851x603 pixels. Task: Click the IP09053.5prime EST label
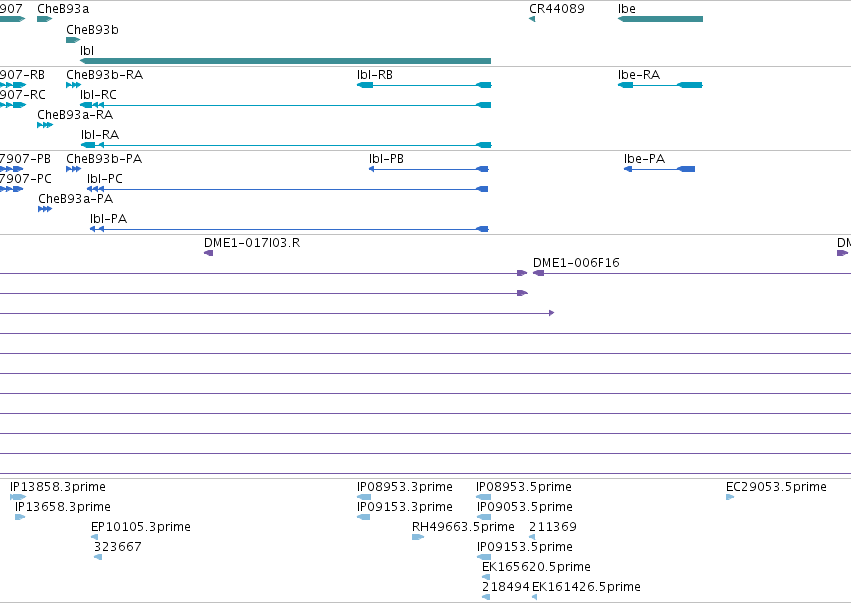[x=525, y=507]
